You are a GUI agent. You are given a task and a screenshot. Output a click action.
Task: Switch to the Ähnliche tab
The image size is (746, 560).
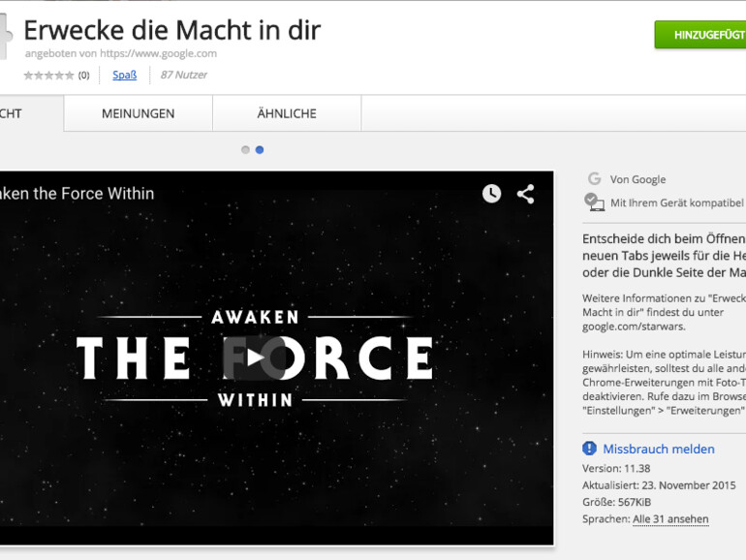pyautogui.click(x=287, y=113)
